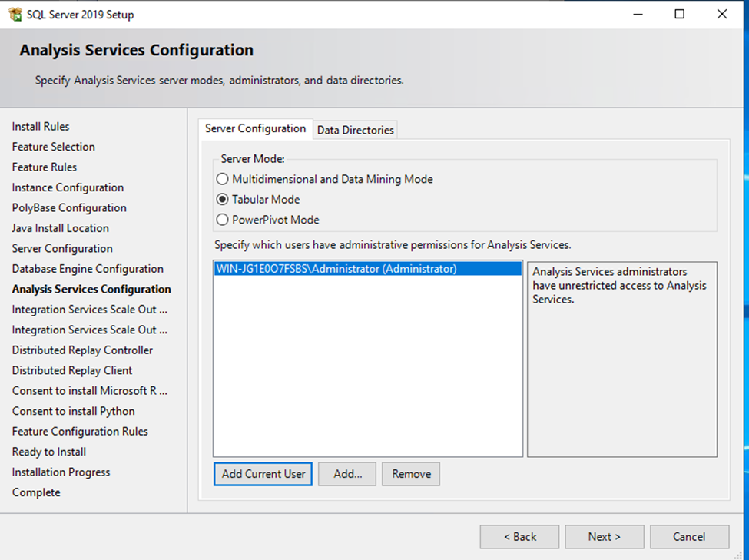Click Feature Configuration Rules step
Screen dimensions: 749x560
coord(80,432)
